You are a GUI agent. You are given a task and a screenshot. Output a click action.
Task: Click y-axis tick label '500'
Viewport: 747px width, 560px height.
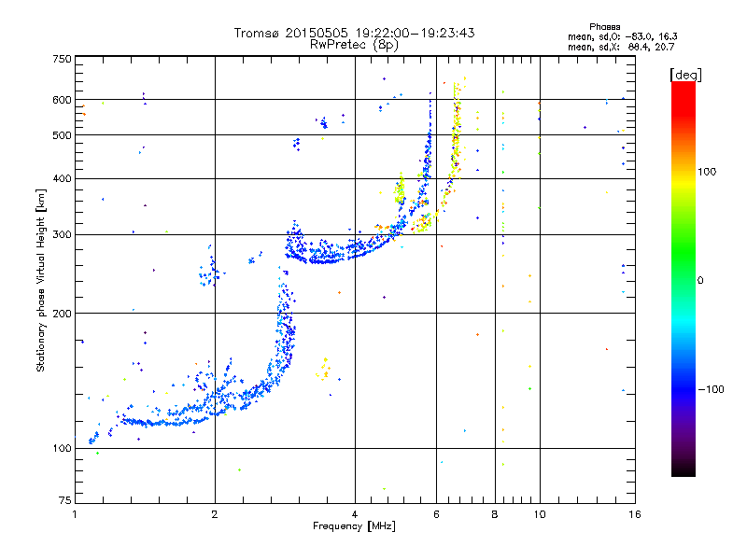point(62,135)
